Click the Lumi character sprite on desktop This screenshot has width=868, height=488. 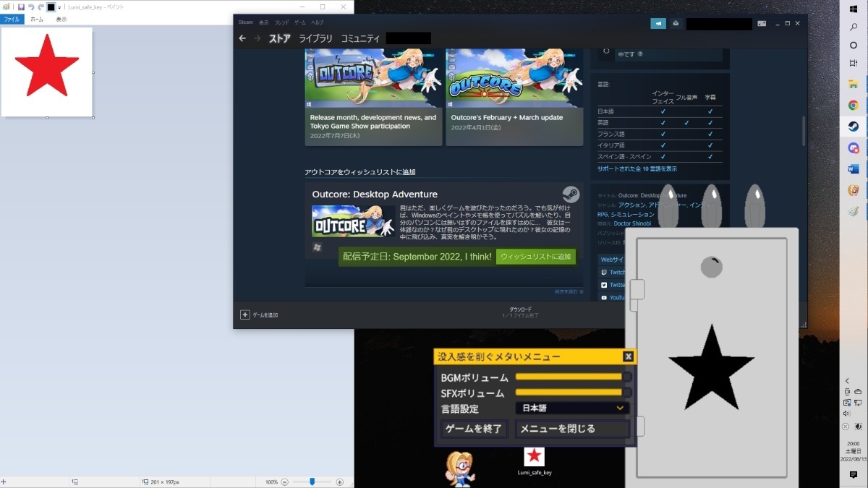[460, 468]
